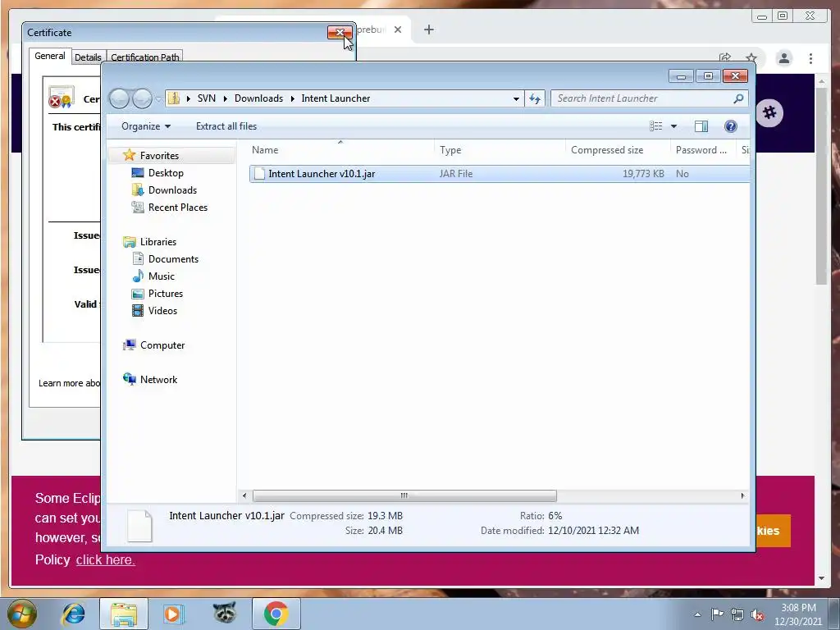Click the Change your view icon
Image resolution: width=840 pixels, height=630 pixels.
click(655, 126)
